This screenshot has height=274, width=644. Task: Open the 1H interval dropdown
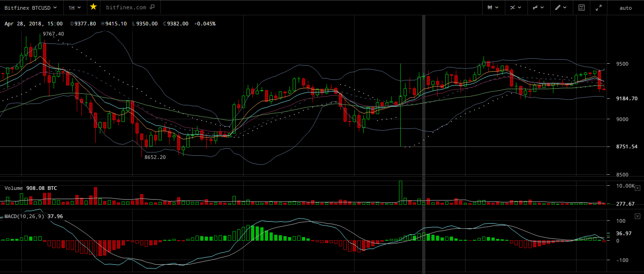pos(74,7)
